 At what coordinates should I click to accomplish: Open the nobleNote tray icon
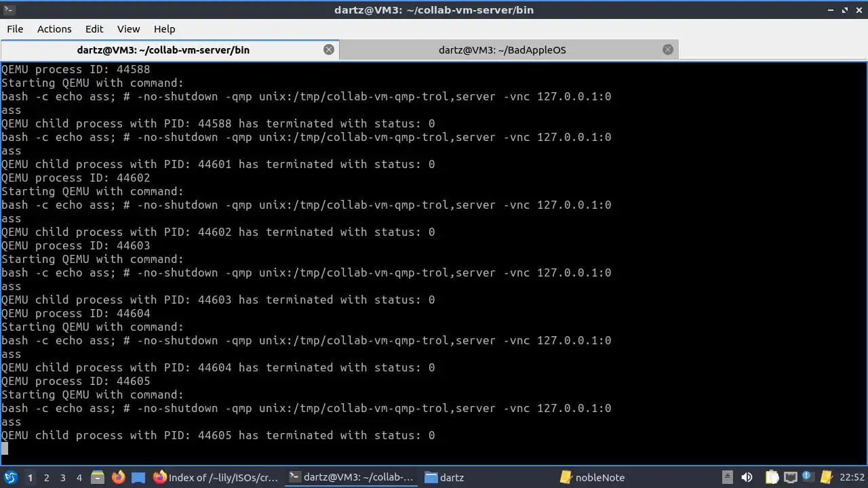click(826, 477)
